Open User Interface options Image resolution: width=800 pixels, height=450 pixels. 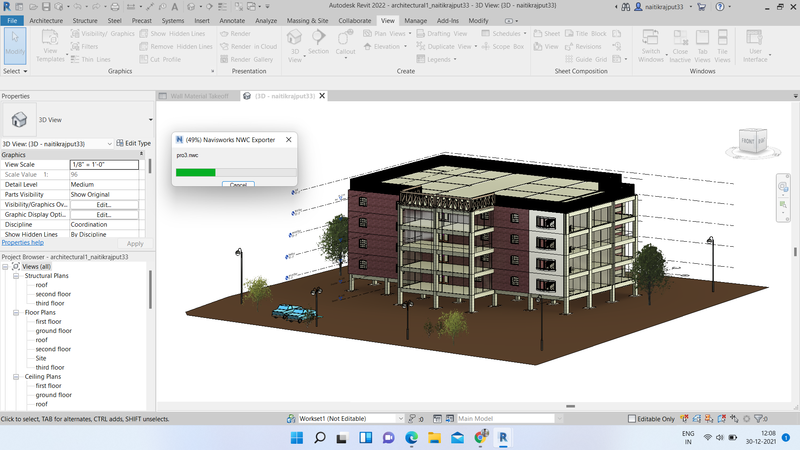[x=755, y=46]
